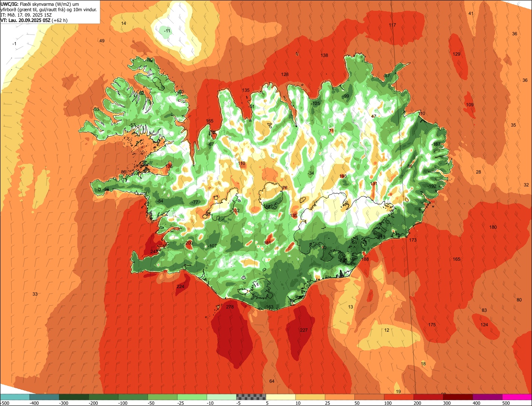
Task: Click the map value 278 off the south coast
Action: coord(230,307)
